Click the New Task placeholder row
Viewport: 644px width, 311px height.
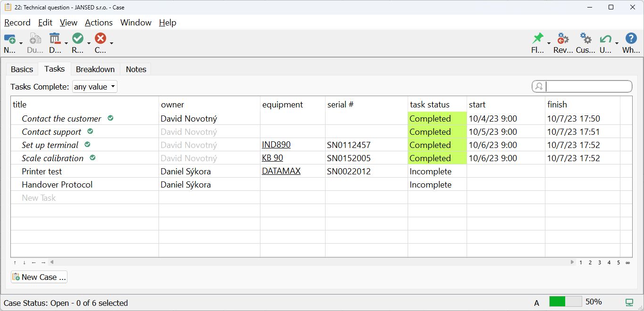tap(39, 198)
